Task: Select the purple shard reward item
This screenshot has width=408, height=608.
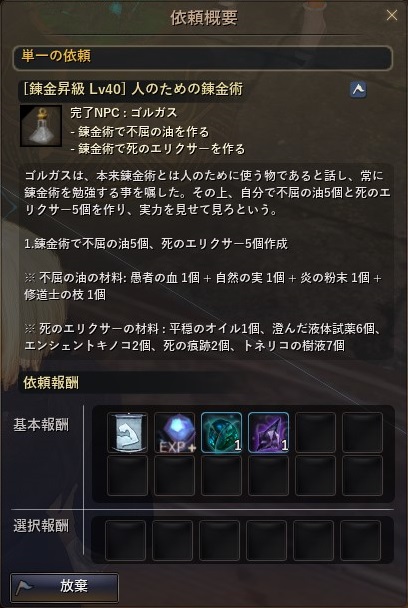Action: (x=268, y=433)
